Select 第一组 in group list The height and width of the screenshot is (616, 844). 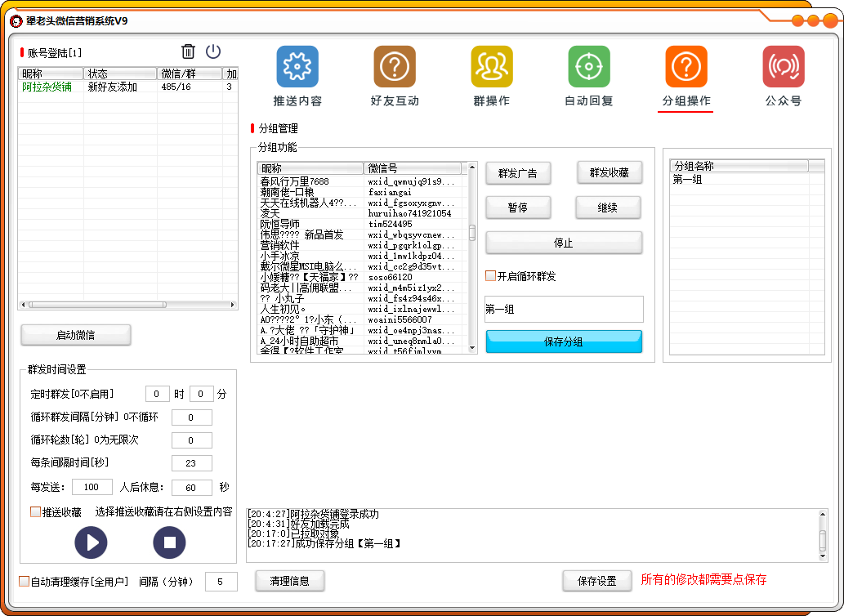[x=687, y=179]
